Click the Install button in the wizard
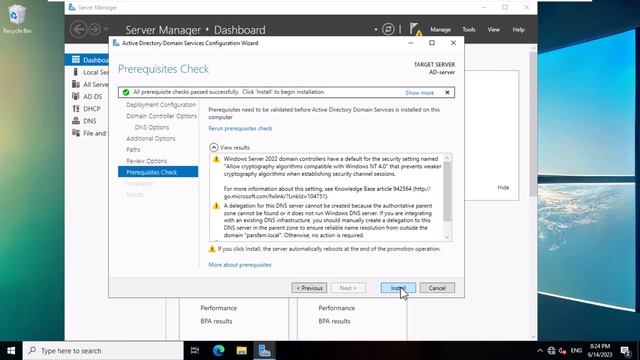The height and width of the screenshot is (360, 640). point(398,288)
